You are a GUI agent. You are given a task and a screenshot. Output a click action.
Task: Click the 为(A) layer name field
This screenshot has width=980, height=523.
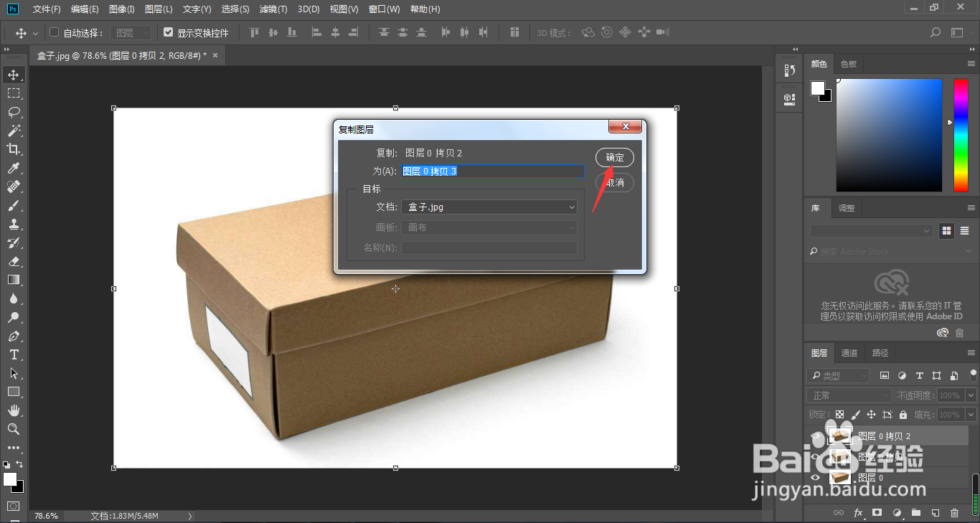tap(493, 171)
